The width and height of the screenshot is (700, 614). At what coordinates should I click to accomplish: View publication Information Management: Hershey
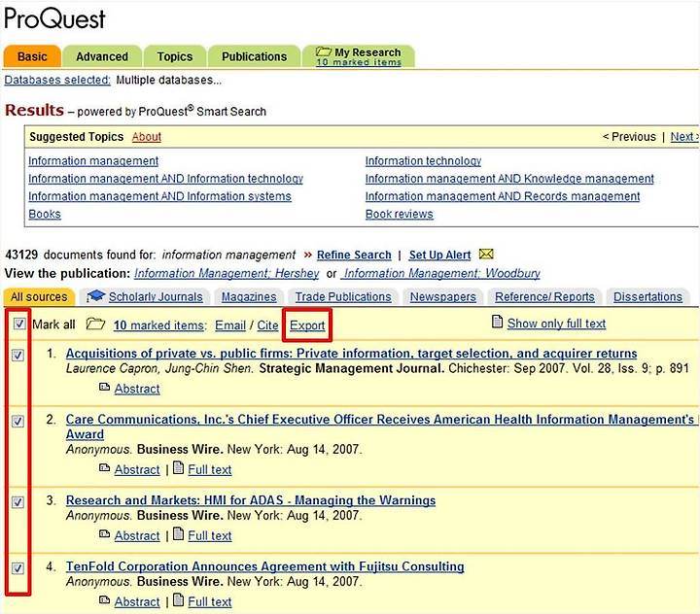tap(227, 273)
